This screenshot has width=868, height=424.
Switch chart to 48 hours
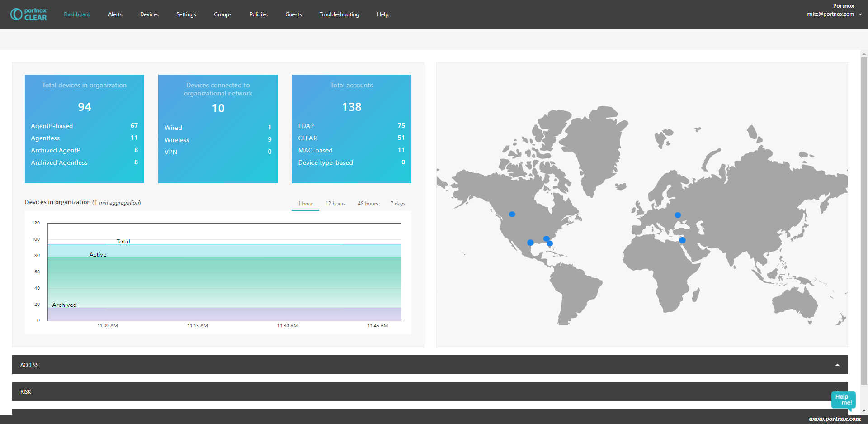tap(368, 204)
